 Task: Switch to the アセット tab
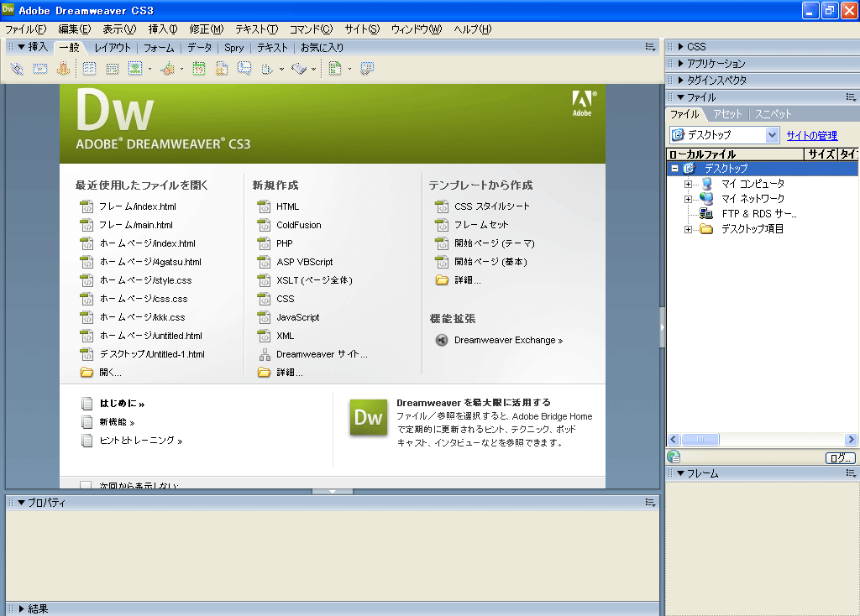727,114
